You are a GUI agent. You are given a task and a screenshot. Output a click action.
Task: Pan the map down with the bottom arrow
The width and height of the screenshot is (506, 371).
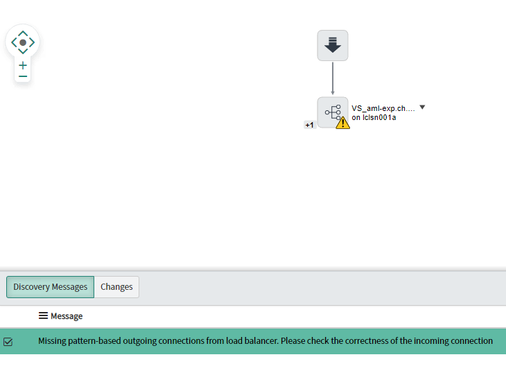(23, 51)
